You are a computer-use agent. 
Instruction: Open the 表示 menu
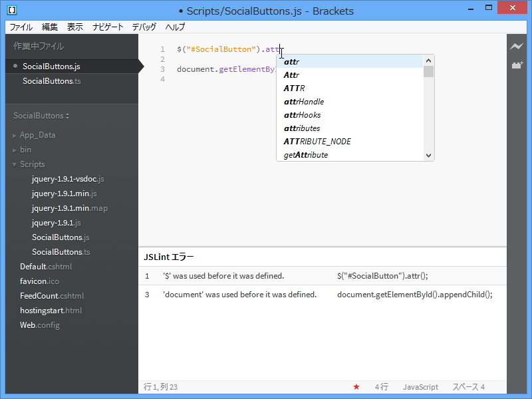point(75,27)
